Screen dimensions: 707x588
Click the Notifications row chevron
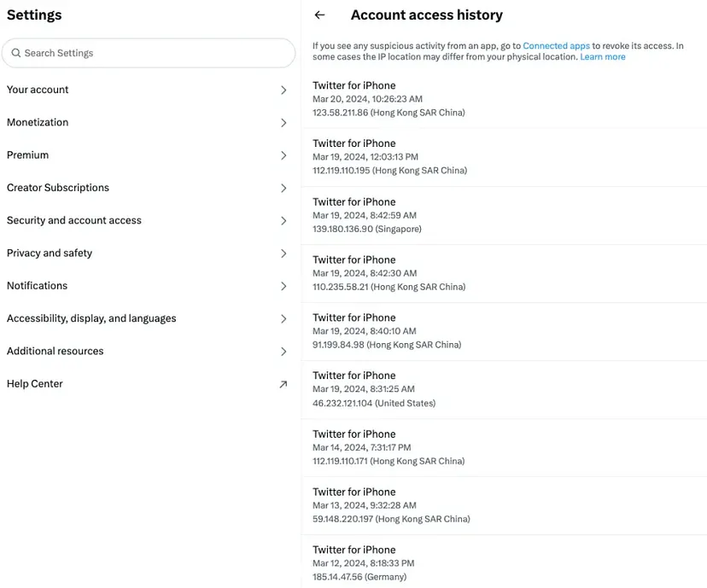[283, 286]
